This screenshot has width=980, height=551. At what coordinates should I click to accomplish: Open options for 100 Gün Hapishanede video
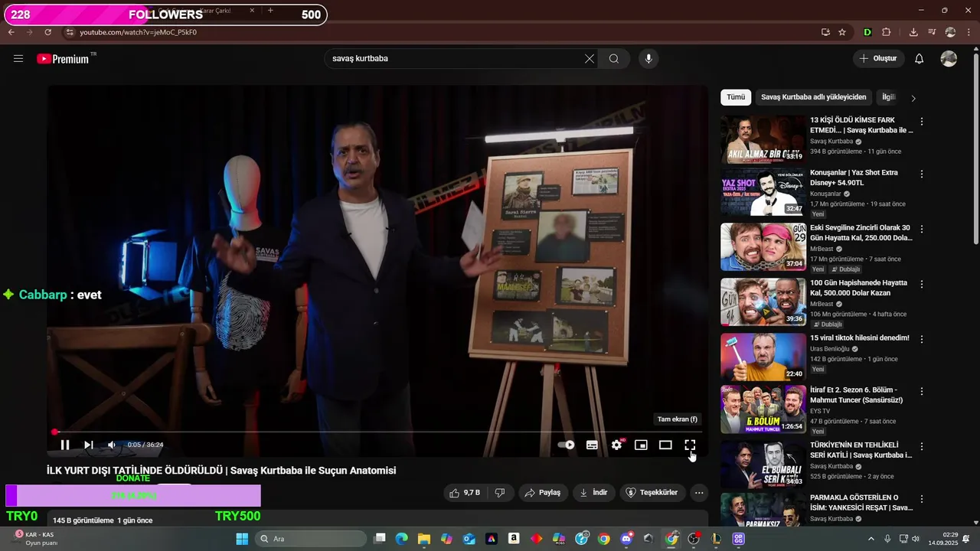click(922, 284)
